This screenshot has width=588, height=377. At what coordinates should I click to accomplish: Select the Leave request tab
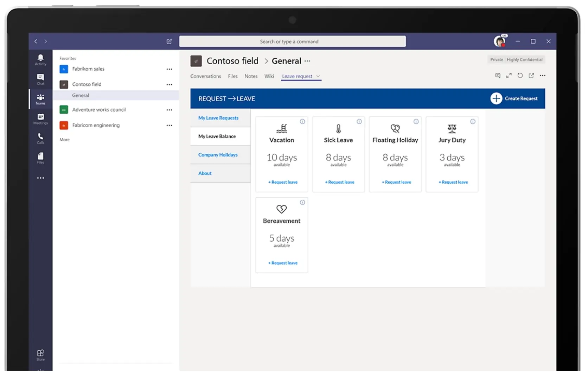tap(297, 76)
